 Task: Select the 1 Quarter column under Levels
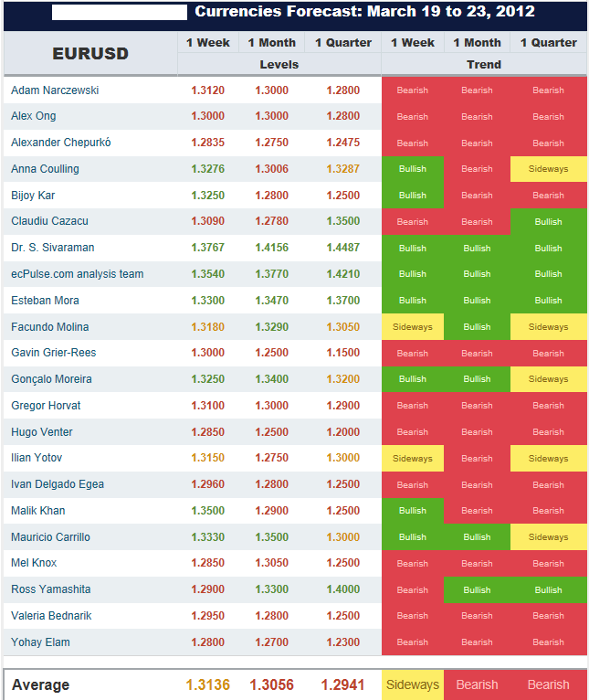pyautogui.click(x=343, y=43)
